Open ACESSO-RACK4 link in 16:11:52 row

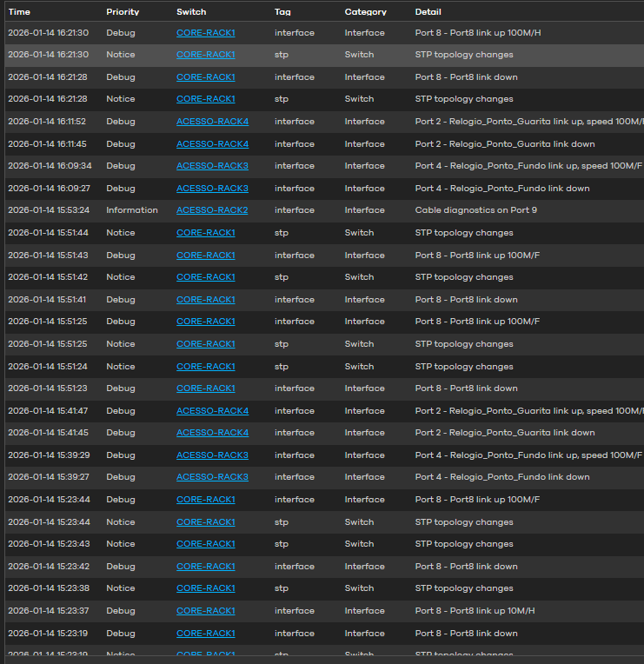pyautogui.click(x=212, y=122)
